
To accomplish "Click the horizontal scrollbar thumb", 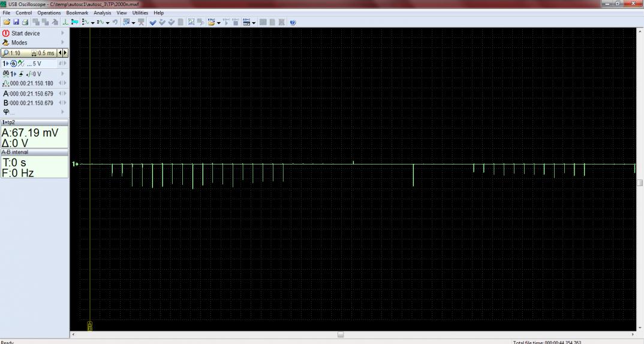I will click(341, 334).
